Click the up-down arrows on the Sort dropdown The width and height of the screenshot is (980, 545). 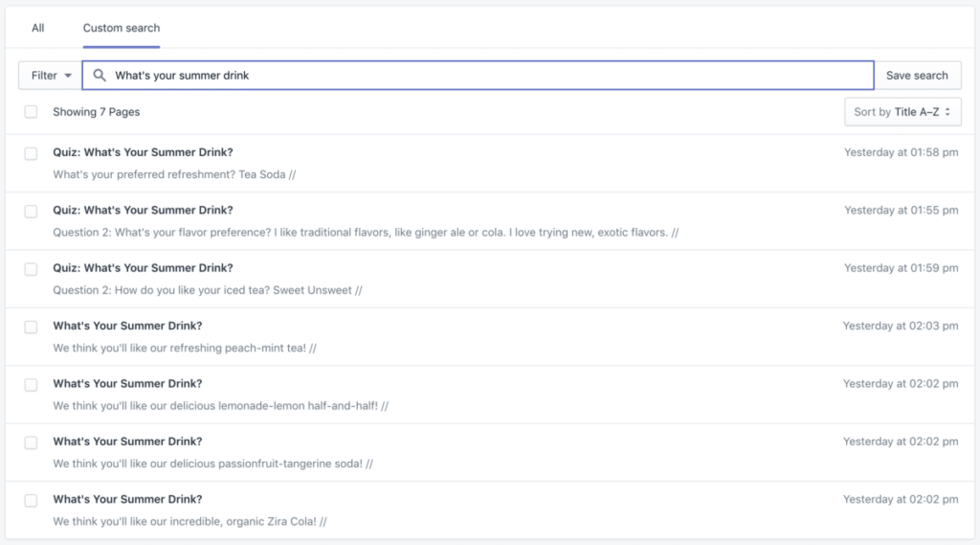[947, 112]
